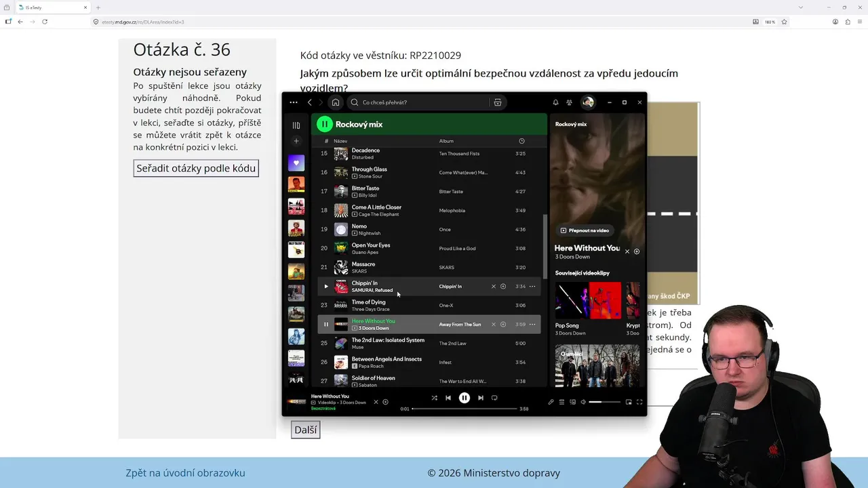Add song to library from Now Playing panel
868x488 pixels.
(x=637, y=251)
